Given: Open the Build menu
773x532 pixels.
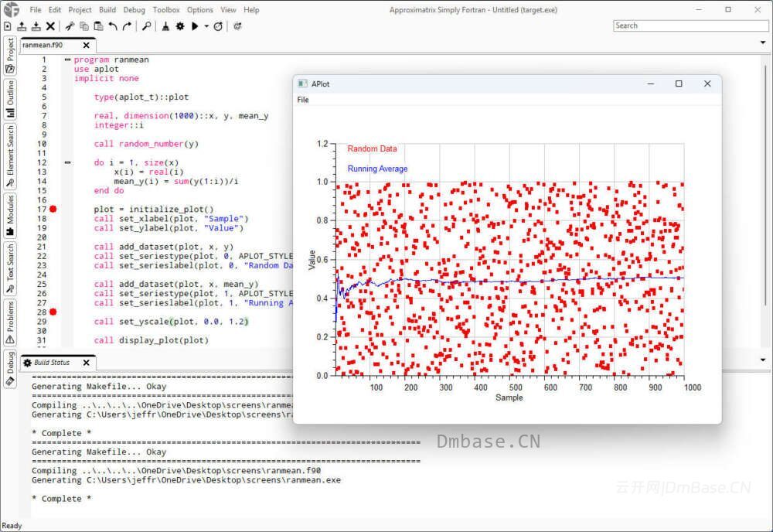Looking at the screenshot, I should pos(107,10).
